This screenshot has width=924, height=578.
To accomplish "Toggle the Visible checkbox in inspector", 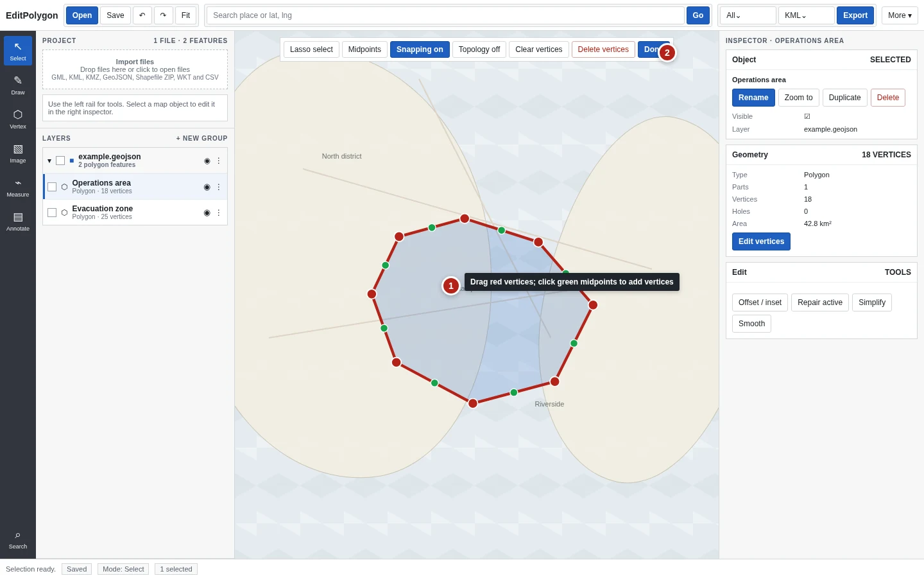I will tap(807, 116).
